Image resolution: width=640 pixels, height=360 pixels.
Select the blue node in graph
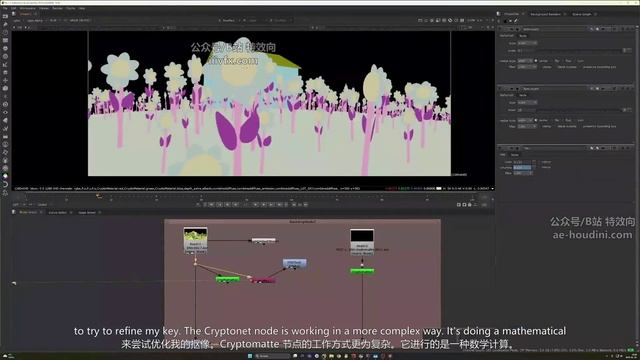coord(294,263)
